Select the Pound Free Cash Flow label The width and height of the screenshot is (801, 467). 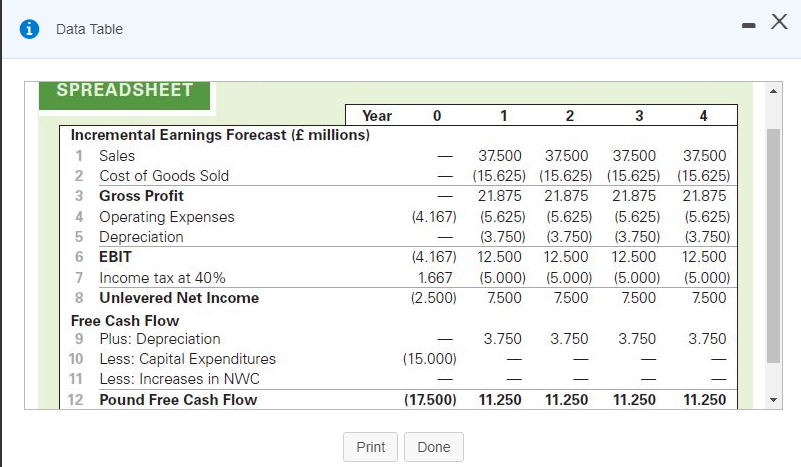click(x=178, y=400)
